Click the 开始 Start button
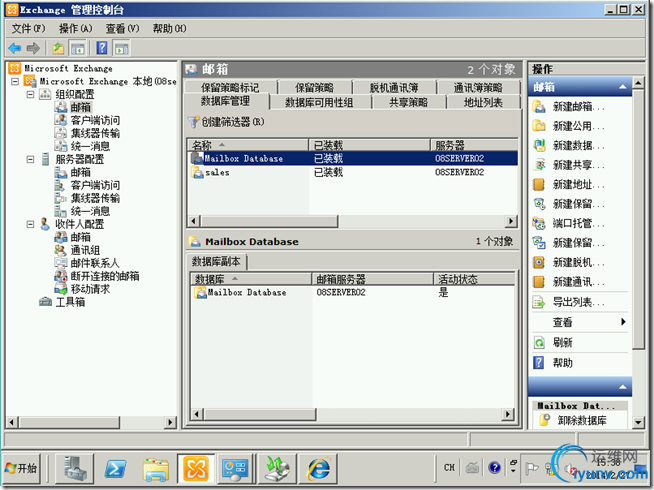Image resolution: width=654 pixels, height=490 pixels. pyautogui.click(x=22, y=468)
